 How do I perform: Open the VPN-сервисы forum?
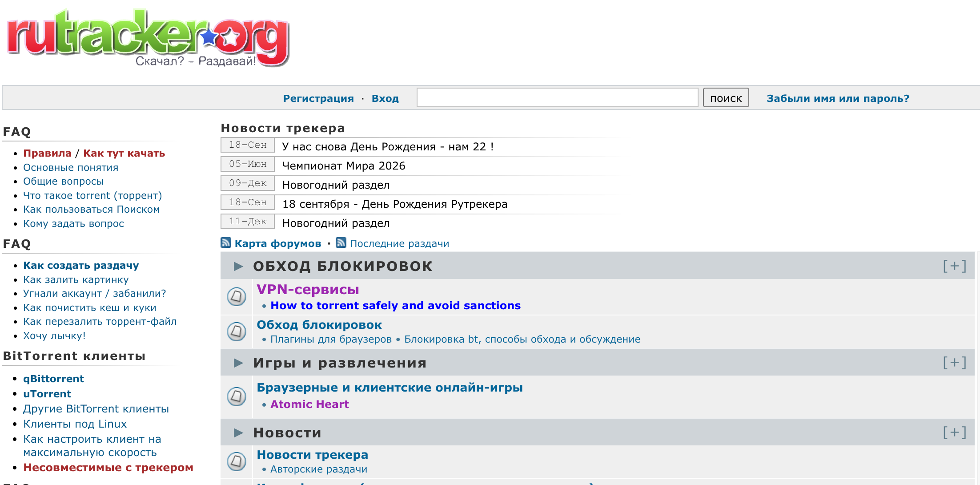coord(308,289)
